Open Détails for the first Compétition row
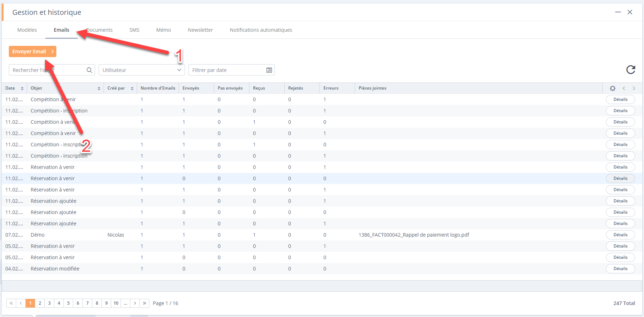 620,99
